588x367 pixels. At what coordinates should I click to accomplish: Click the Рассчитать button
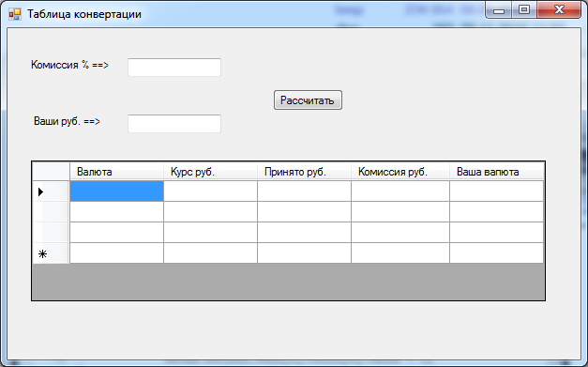click(308, 100)
